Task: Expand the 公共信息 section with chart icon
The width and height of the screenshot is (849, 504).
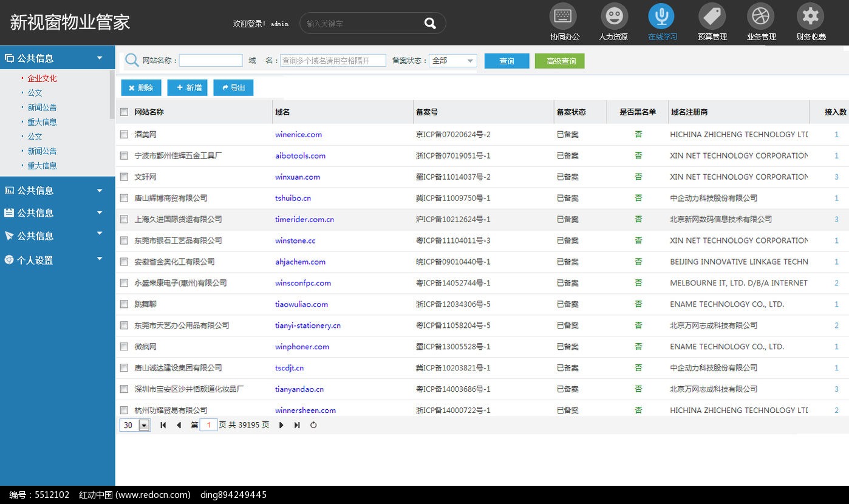Action: point(100,191)
